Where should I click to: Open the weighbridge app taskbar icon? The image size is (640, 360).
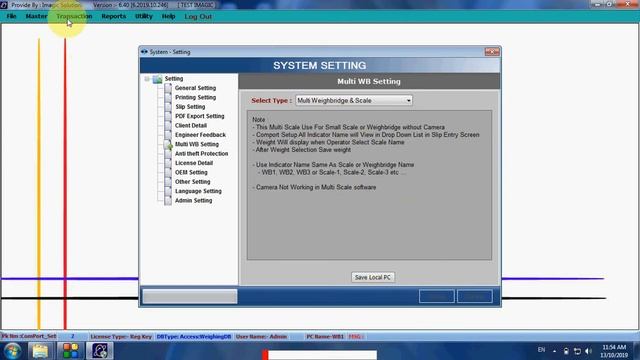[100, 351]
